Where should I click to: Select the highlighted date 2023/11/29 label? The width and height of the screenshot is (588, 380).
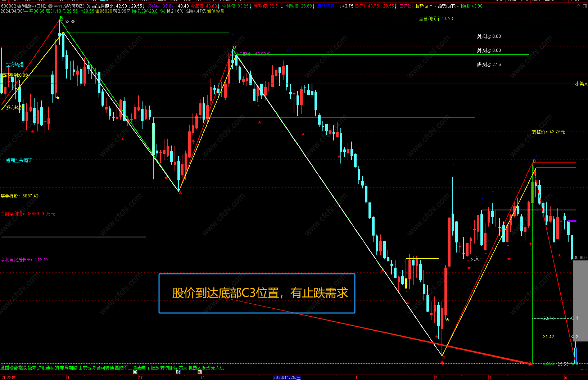[287, 377]
